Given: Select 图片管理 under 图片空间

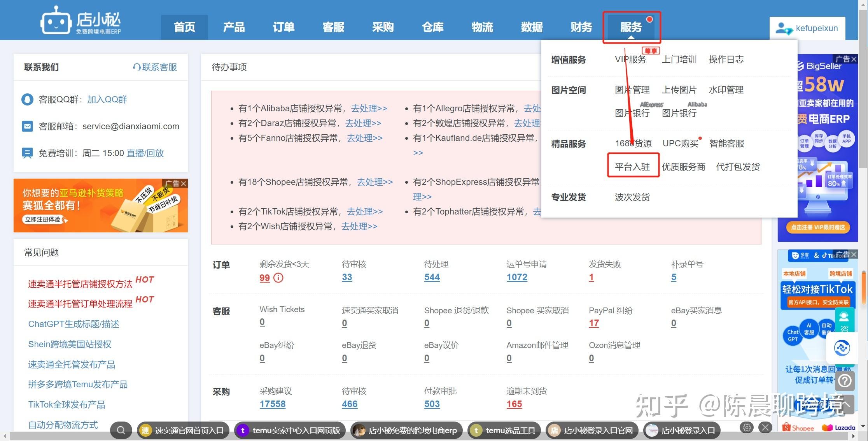Looking at the screenshot, I should tap(632, 90).
